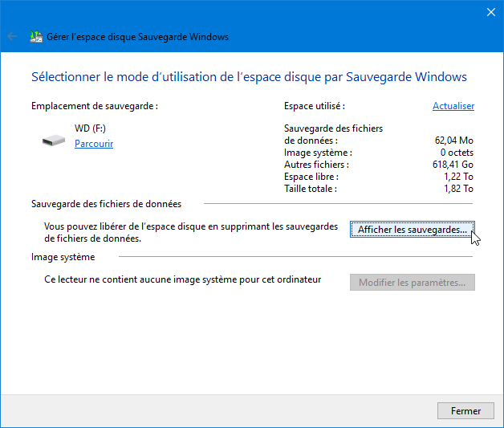504x428 pixels.
Task: Refresh space usage via Actualiser link
Action: (453, 106)
